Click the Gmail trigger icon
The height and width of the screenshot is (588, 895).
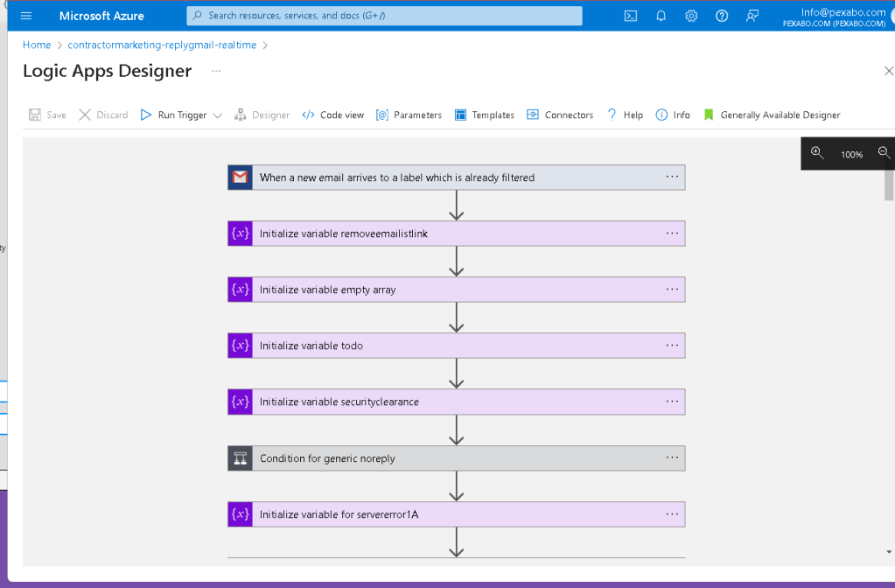[241, 178]
